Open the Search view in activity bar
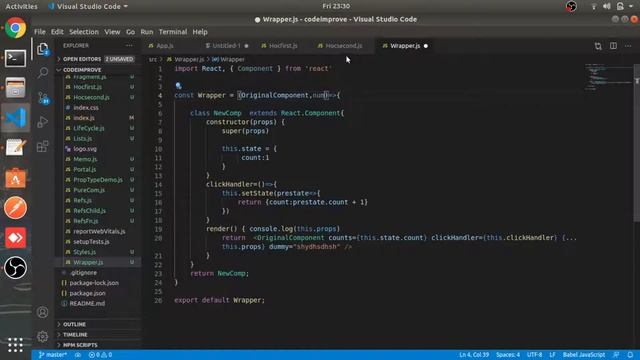Image resolution: width=640 pixels, height=360 pixels. pos(43,73)
